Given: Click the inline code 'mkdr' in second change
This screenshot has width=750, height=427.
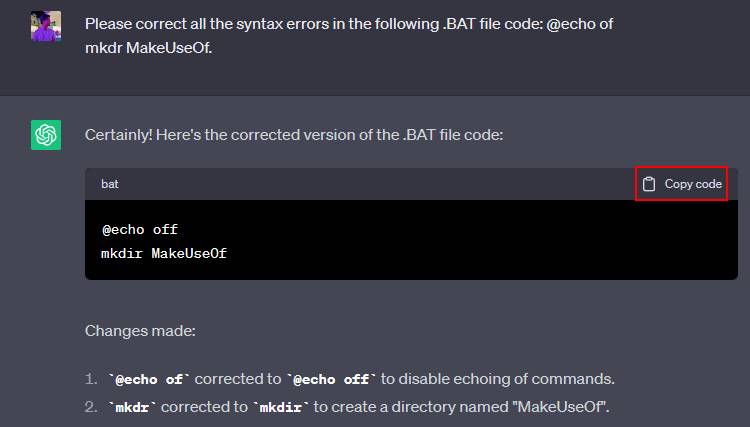Looking at the screenshot, I should 134,407.
